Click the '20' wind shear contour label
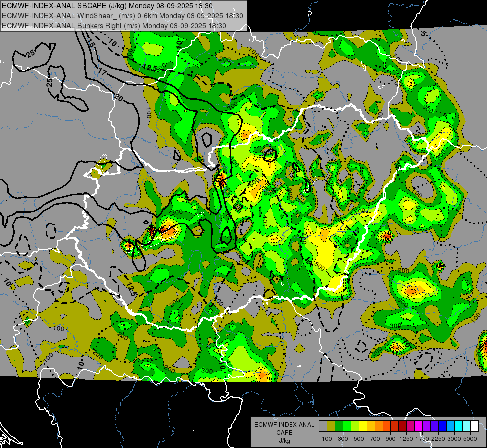The image size is (487, 448). click(118, 98)
